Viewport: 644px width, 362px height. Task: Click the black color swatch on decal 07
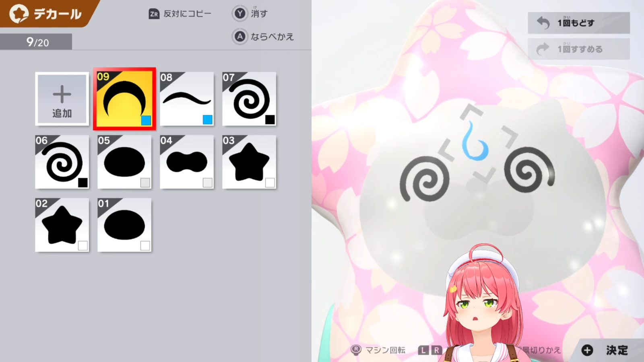point(270,119)
